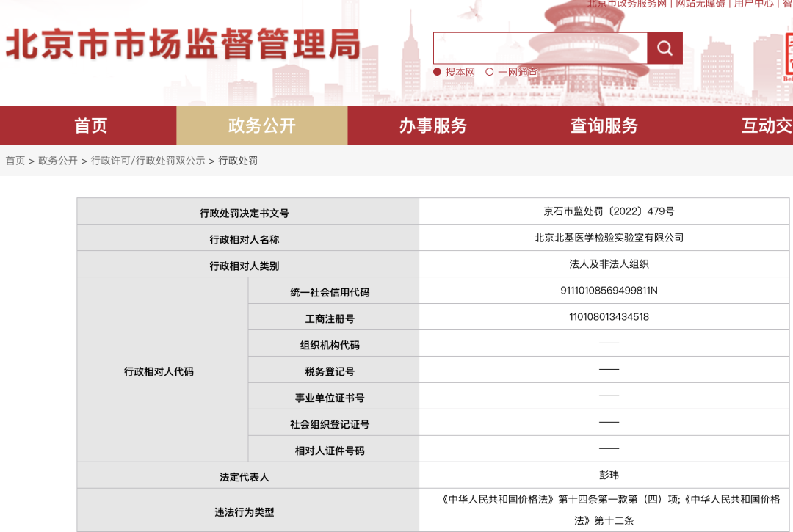Open 北京市政务服务网 top link
Image resolution: width=793 pixels, height=532 pixels.
point(626,4)
